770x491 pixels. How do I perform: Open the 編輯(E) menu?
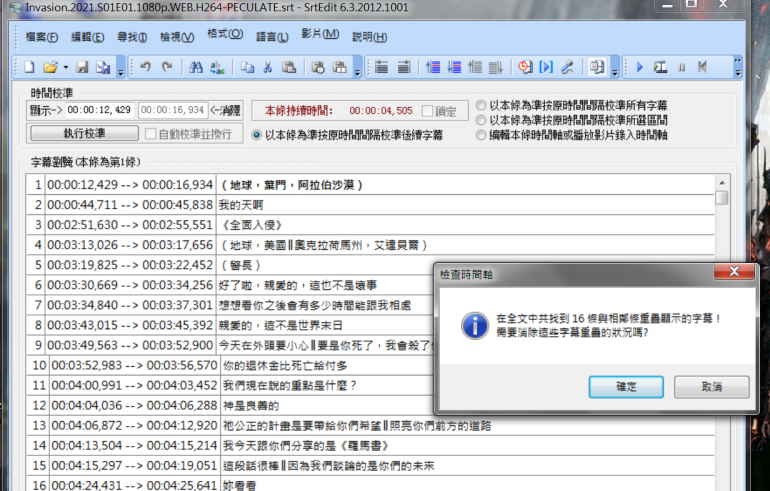87,37
